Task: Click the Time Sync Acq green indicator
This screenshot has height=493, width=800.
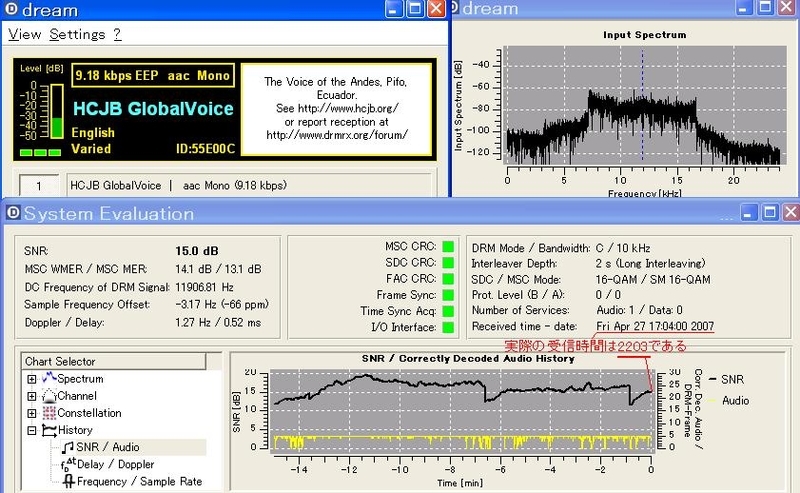Action: pos(448,311)
